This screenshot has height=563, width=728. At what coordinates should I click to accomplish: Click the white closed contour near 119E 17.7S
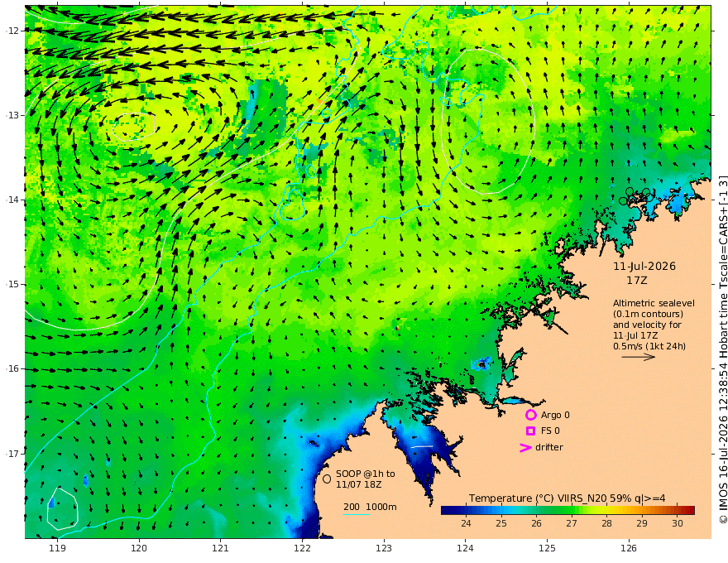tap(62, 508)
